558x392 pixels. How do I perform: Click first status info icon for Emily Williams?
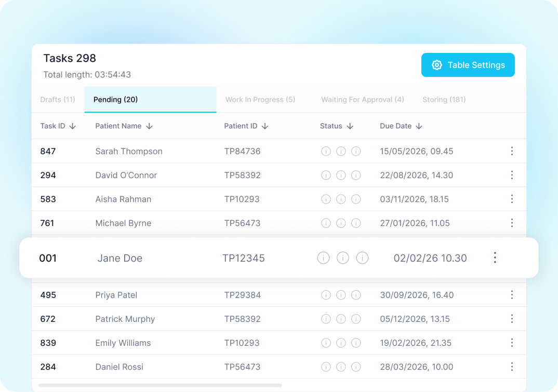pyautogui.click(x=326, y=343)
